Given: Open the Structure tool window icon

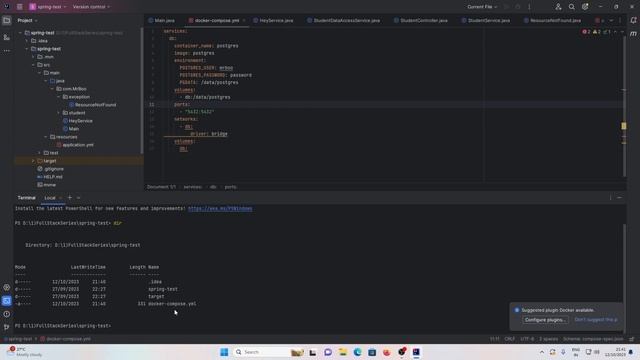Looking at the screenshot, I should tap(7, 37).
